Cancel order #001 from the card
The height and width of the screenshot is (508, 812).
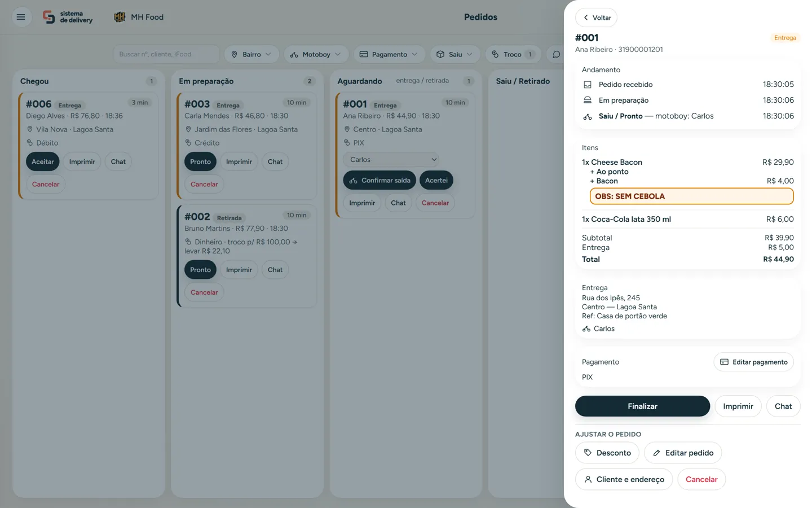435,203
